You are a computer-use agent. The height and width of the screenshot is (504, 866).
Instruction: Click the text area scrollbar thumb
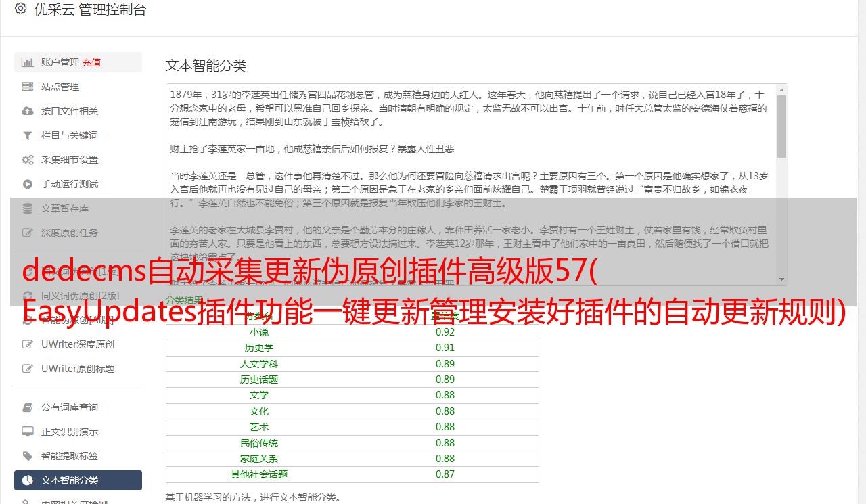pos(782,126)
